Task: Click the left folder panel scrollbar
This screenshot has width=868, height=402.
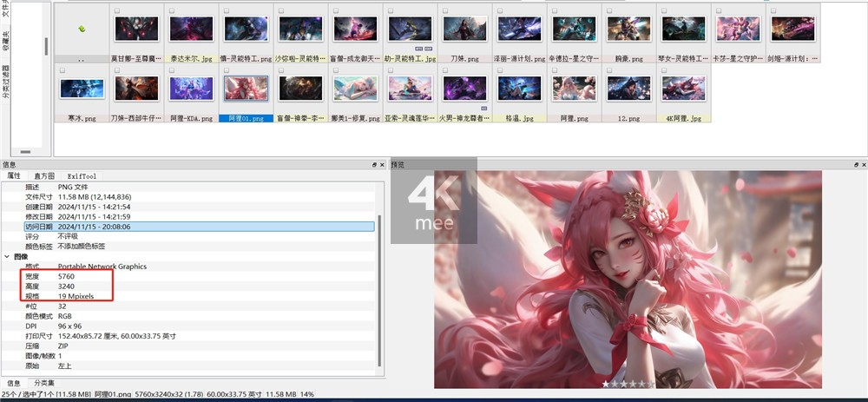Action: [47, 46]
